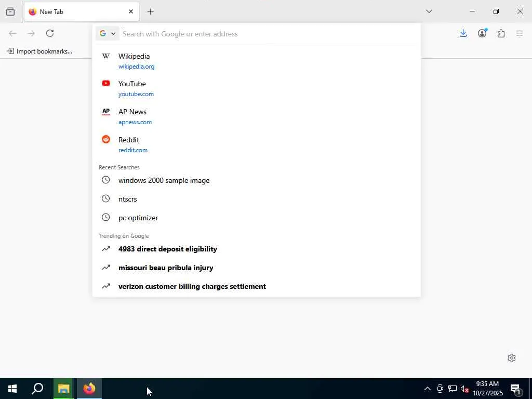The width and height of the screenshot is (532, 399).
Task: Select the YouTube suggestion
Action: tap(256, 88)
